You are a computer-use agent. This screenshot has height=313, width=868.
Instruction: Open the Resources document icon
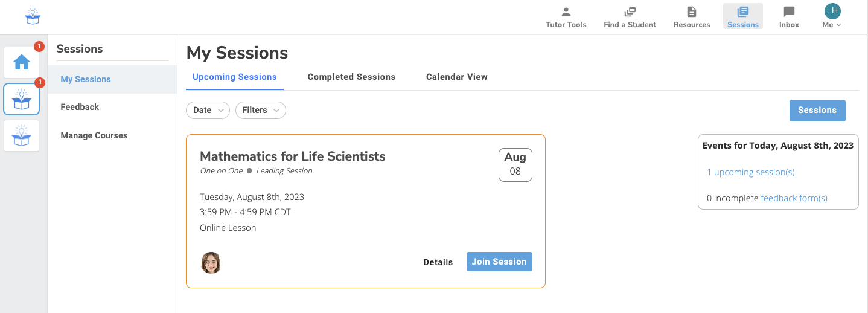(692, 11)
